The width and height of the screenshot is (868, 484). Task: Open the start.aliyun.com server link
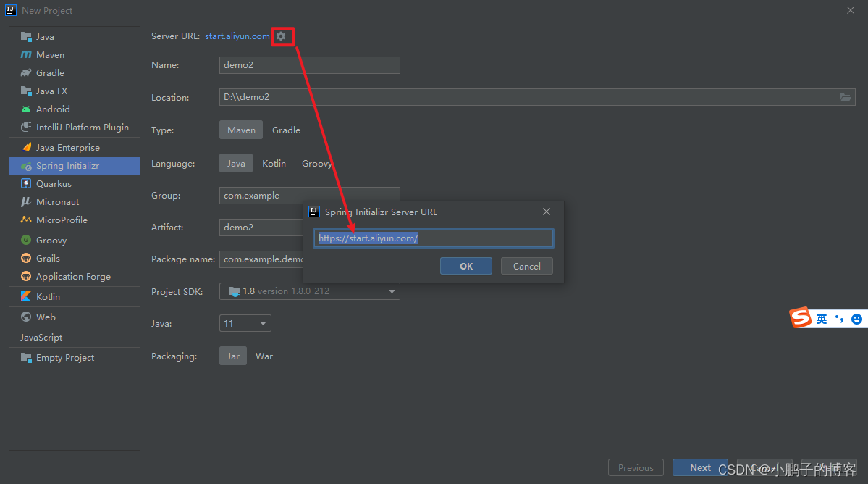click(237, 36)
